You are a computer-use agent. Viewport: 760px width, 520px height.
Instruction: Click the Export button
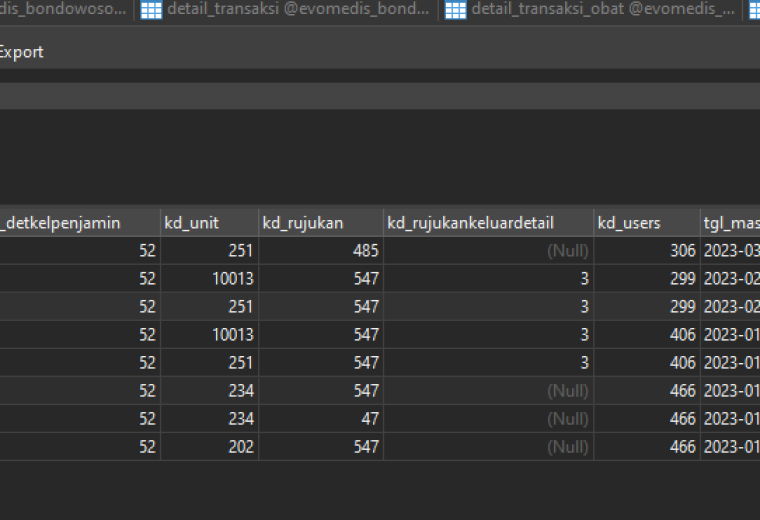point(21,52)
